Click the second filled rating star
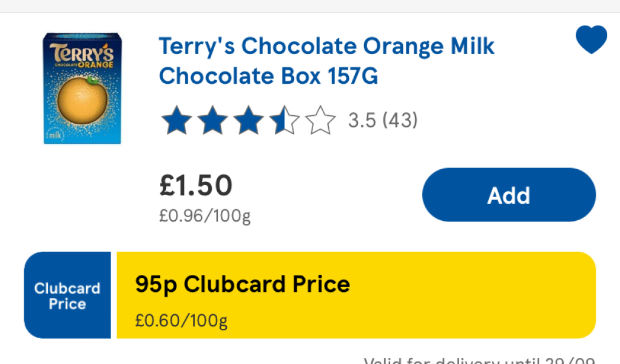 pyautogui.click(x=212, y=120)
